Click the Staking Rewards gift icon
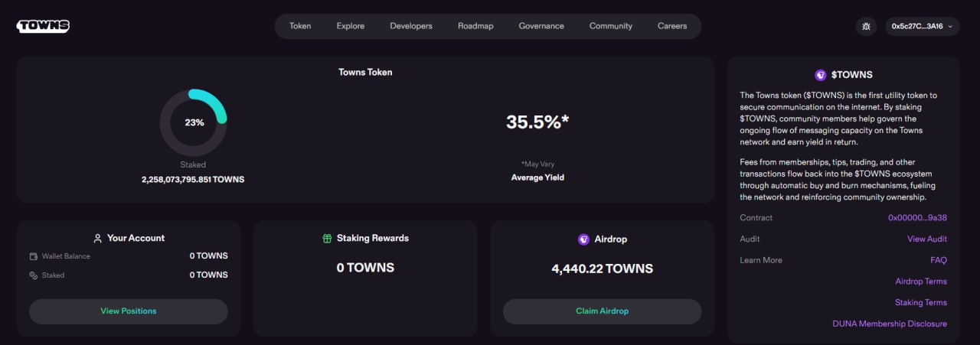The width and height of the screenshot is (980, 345). click(327, 239)
